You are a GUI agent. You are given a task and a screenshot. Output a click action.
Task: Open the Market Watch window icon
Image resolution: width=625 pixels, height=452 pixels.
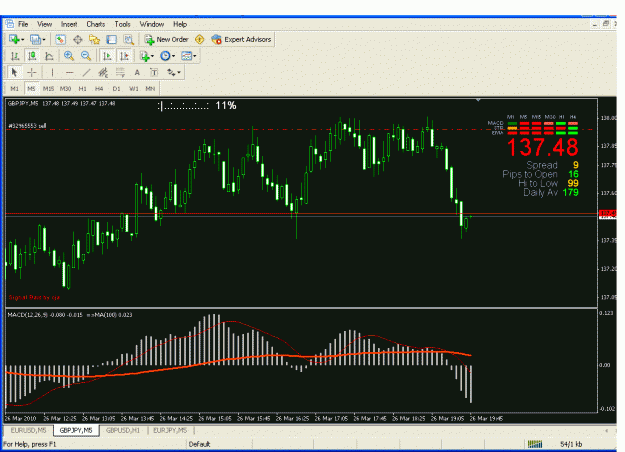60,39
